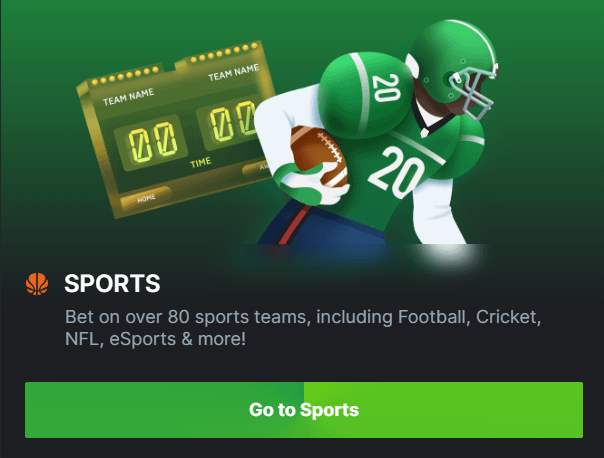This screenshot has width=604, height=458.
Task: Click the Go to Sports button
Action: coord(304,410)
